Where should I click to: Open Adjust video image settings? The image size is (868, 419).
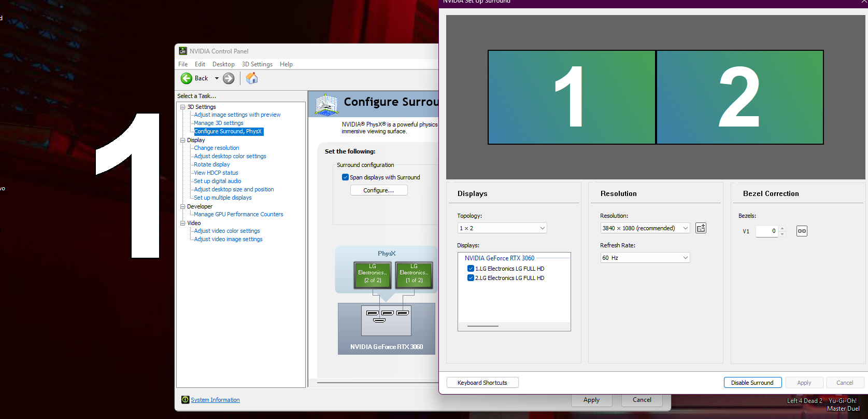(228, 239)
